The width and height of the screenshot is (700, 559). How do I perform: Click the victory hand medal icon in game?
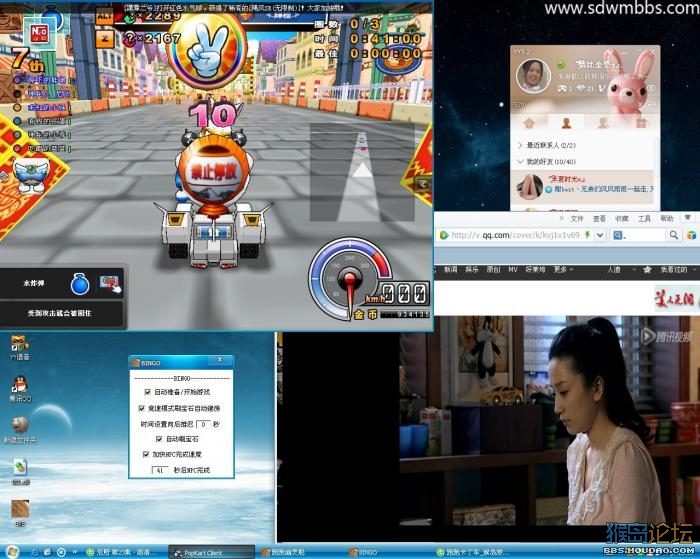click(207, 49)
